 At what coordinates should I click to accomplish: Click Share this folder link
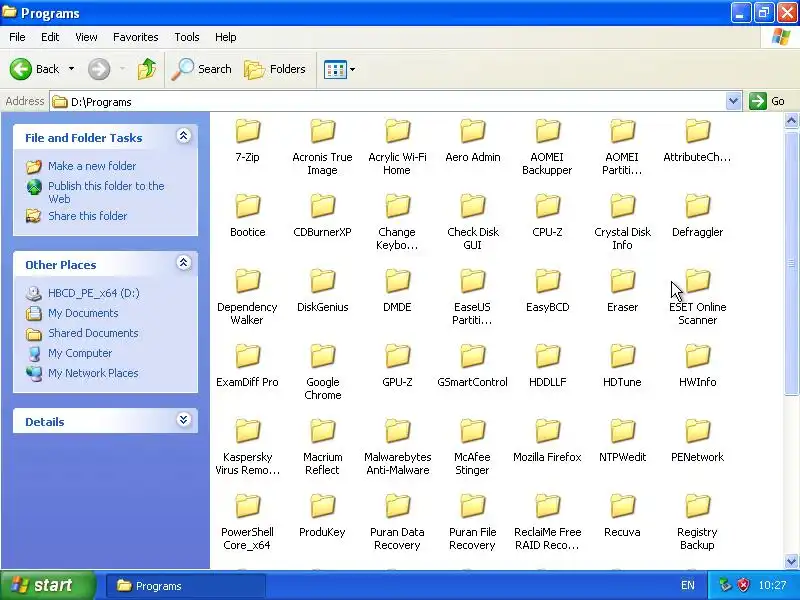[x=87, y=216]
